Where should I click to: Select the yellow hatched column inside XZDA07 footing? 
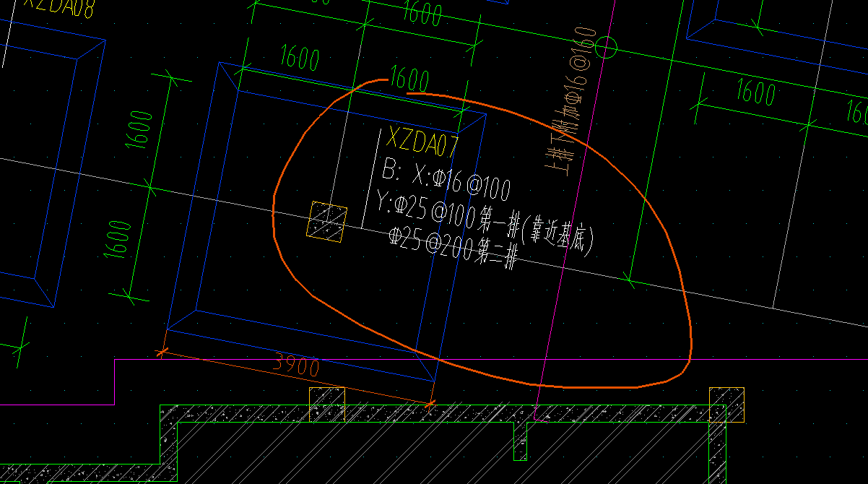pyautogui.click(x=328, y=220)
